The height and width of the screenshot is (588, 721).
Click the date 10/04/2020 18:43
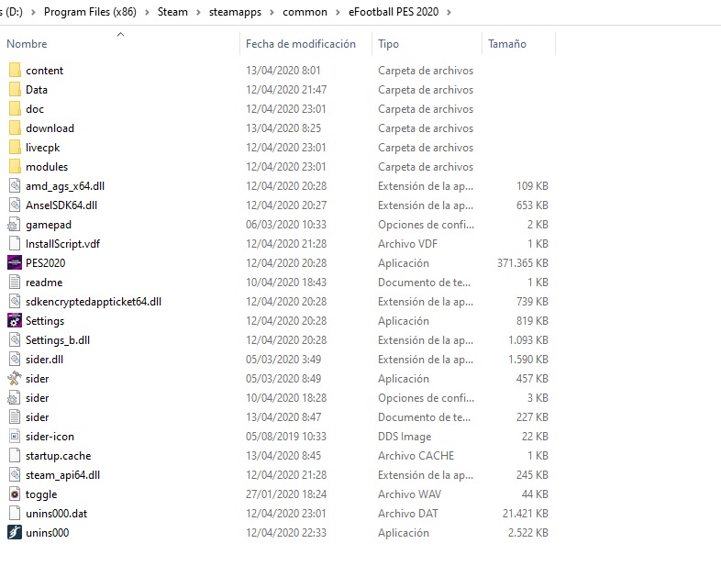coord(286,283)
